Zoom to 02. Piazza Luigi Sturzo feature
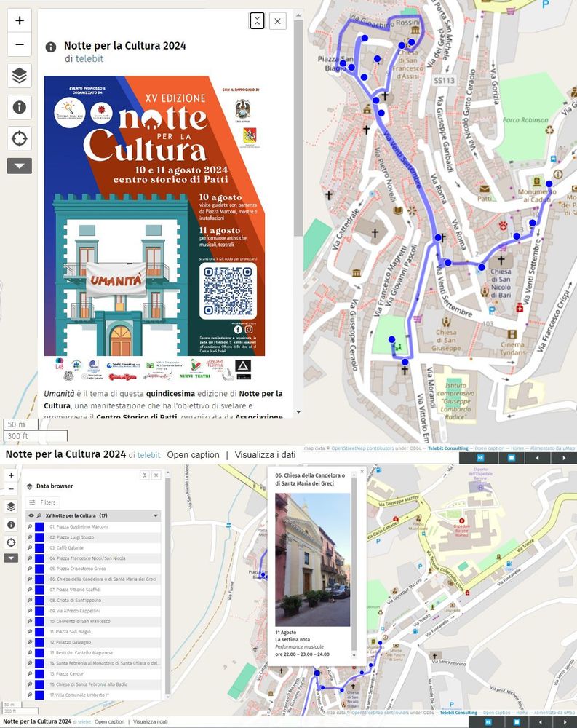Viewport: 577px width, 728px height. (x=30, y=537)
